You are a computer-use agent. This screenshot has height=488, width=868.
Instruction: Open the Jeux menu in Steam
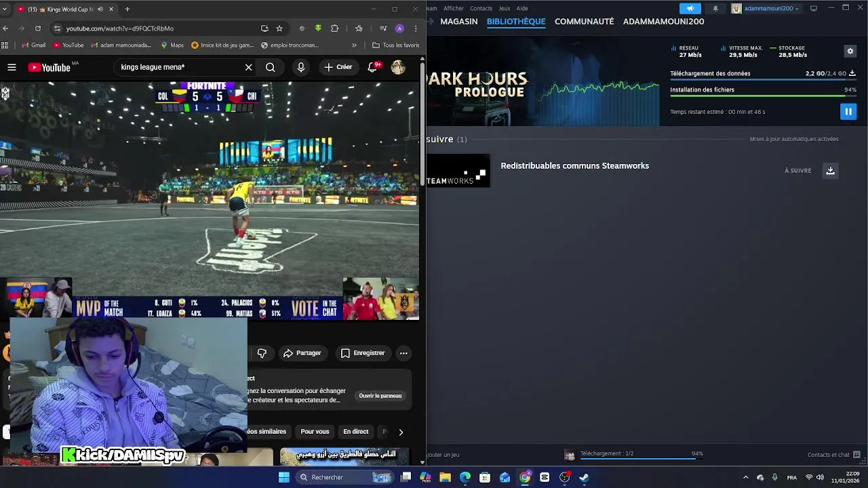click(x=505, y=8)
